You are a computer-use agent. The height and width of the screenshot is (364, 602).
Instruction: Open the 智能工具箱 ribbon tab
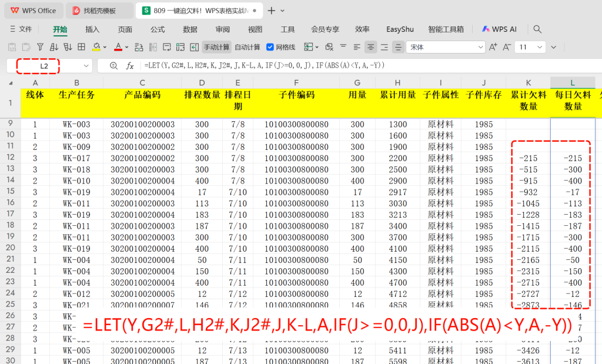446,29
